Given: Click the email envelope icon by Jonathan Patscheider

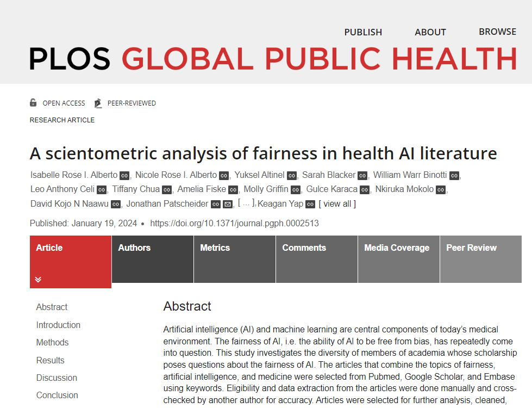Looking at the screenshot, I should point(227,204).
